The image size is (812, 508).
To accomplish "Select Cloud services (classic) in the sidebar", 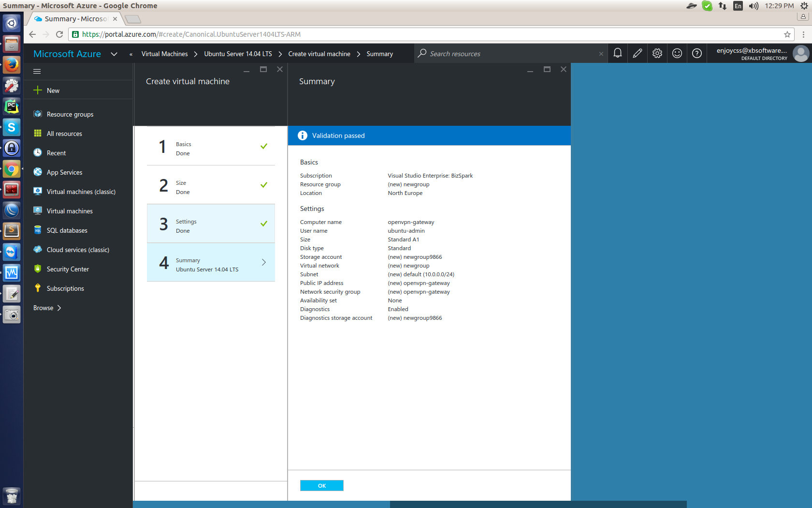I will click(76, 249).
